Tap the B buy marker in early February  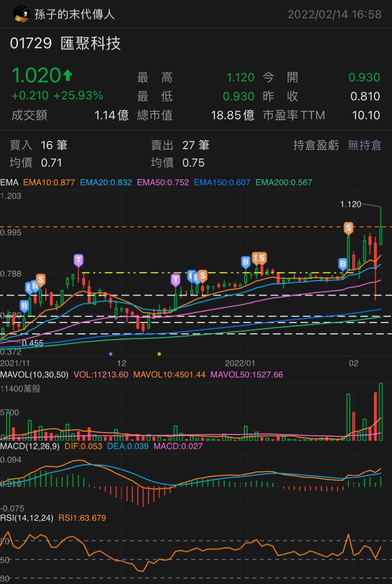pyautogui.click(x=343, y=264)
